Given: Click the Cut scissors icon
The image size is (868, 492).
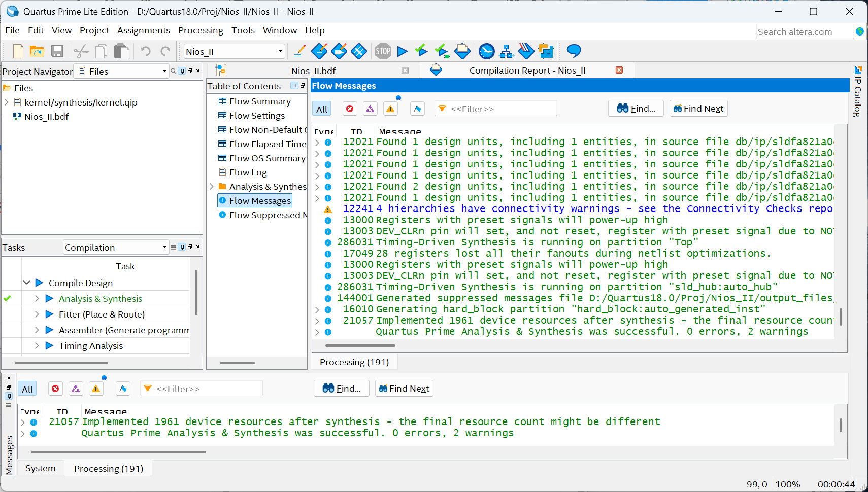Looking at the screenshot, I should (81, 51).
